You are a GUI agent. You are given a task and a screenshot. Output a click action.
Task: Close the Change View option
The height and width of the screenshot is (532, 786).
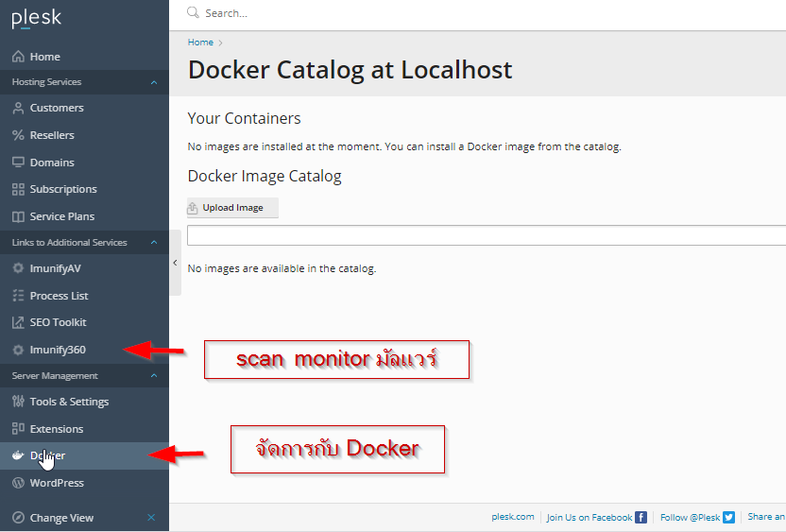click(151, 517)
